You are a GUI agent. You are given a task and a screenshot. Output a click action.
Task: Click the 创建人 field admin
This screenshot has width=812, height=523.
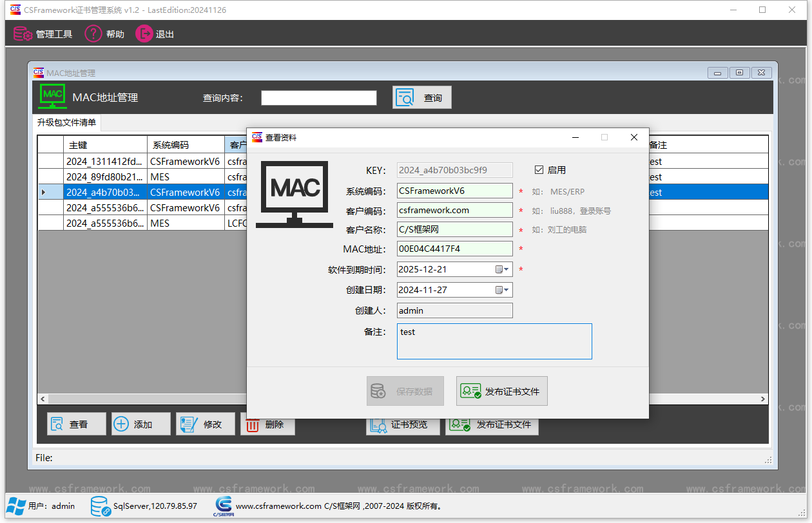(x=455, y=310)
